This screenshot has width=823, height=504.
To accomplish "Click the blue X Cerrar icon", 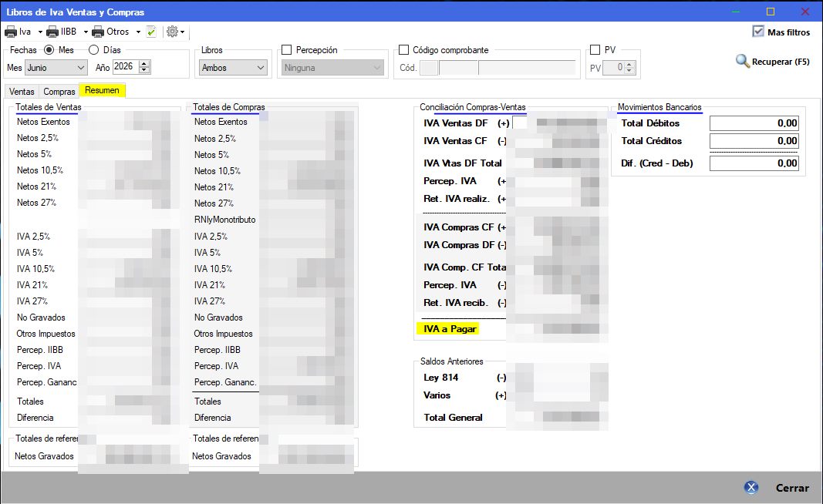I will (751, 488).
